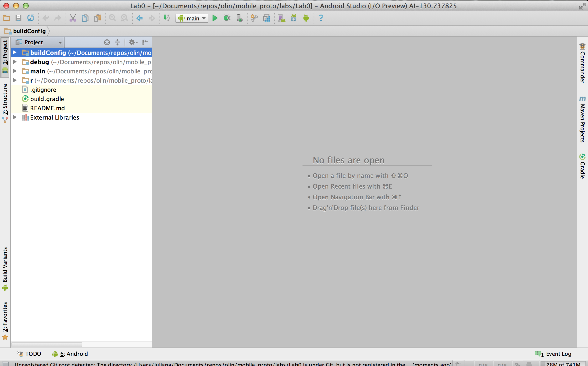This screenshot has width=588, height=366.
Task: Open the AVD Manager icon
Action: [282, 18]
